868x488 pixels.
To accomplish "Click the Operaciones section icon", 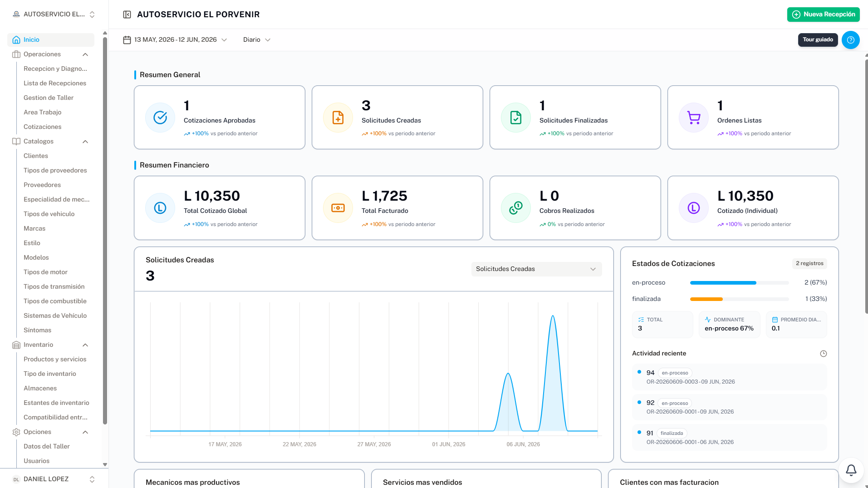I will coord(16,54).
